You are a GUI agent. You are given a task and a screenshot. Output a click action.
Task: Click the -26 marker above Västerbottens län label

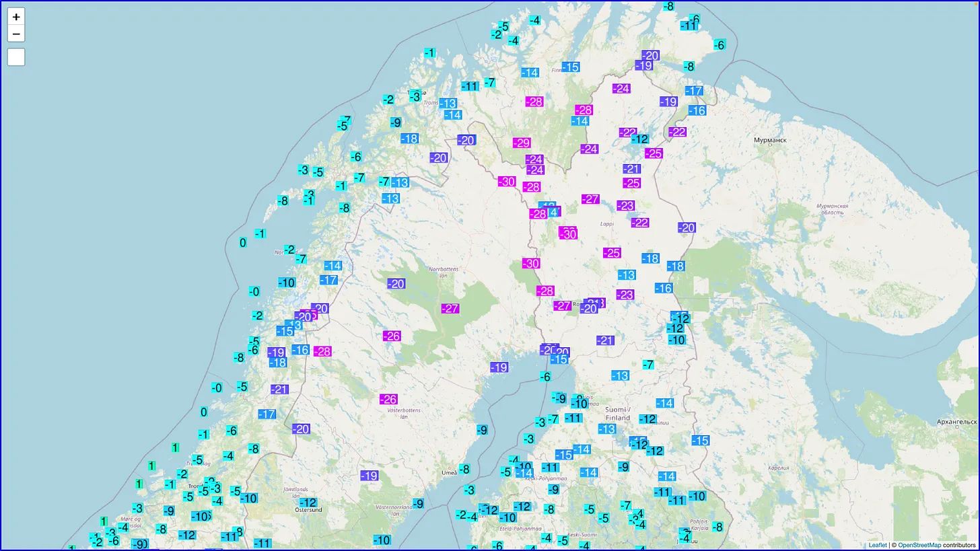click(388, 399)
